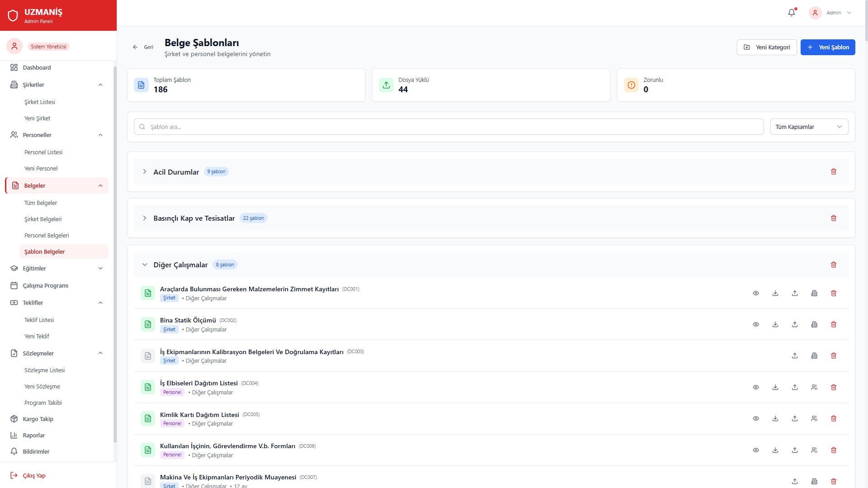Click the notification bell icon
The image size is (868, 488).
[791, 13]
